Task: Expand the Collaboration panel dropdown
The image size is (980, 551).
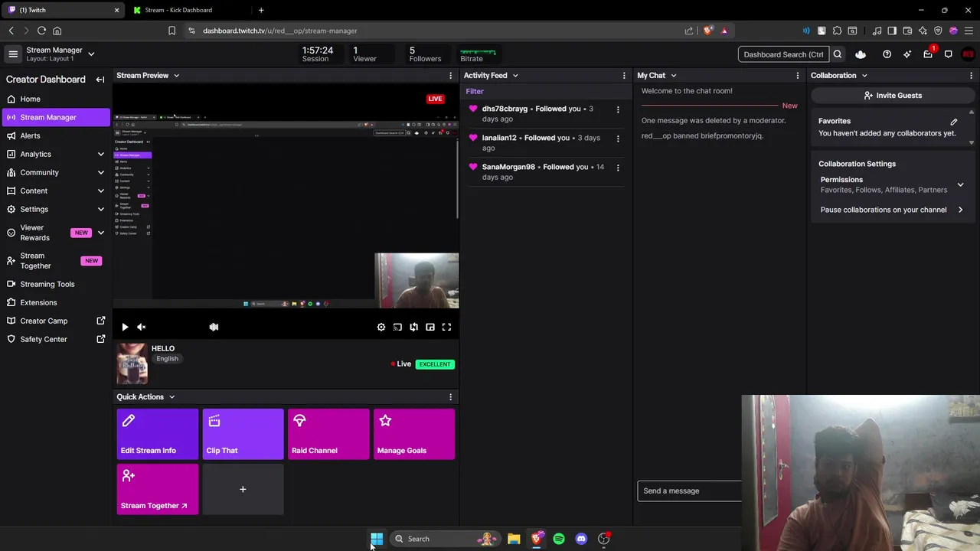Action: (864, 76)
